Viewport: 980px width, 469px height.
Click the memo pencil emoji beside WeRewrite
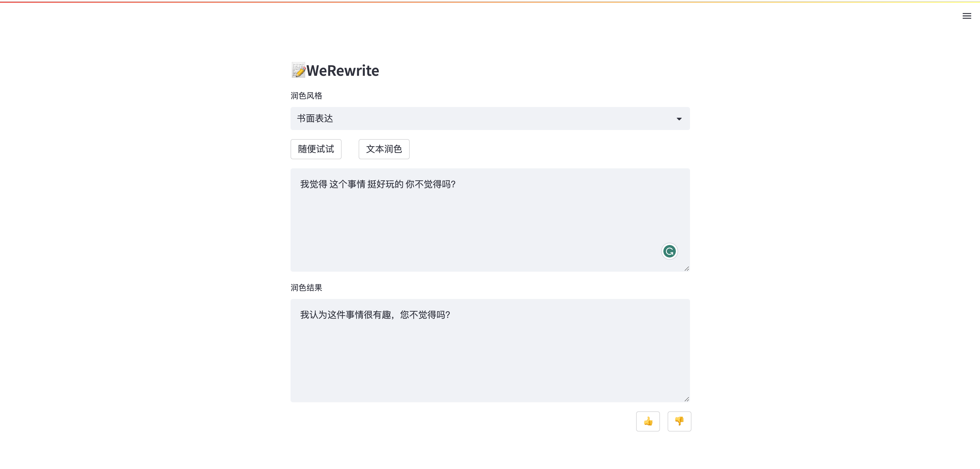(298, 70)
